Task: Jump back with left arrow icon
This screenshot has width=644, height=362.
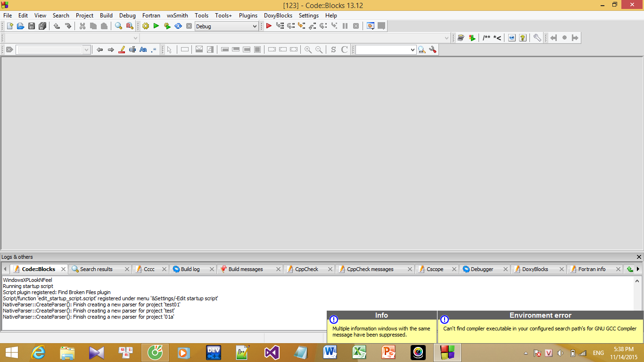Action: coord(99,49)
